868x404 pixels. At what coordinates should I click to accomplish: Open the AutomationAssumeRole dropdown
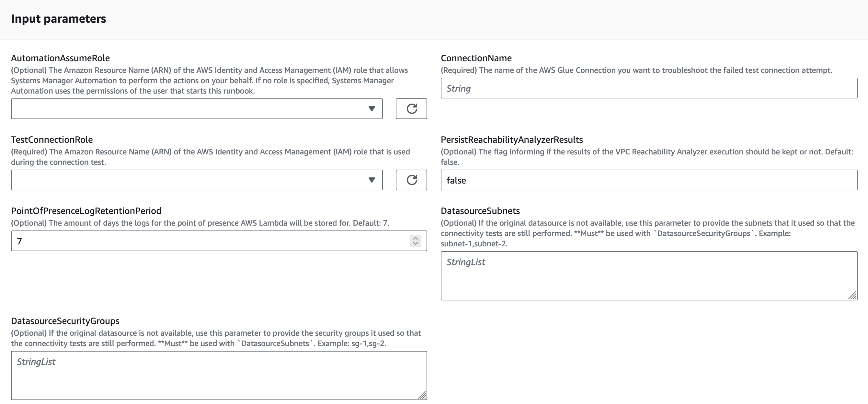click(x=197, y=109)
